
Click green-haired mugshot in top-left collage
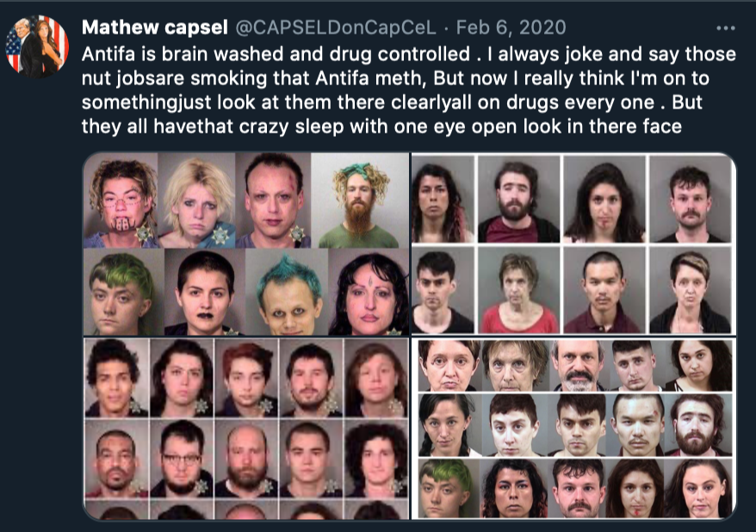(x=124, y=292)
